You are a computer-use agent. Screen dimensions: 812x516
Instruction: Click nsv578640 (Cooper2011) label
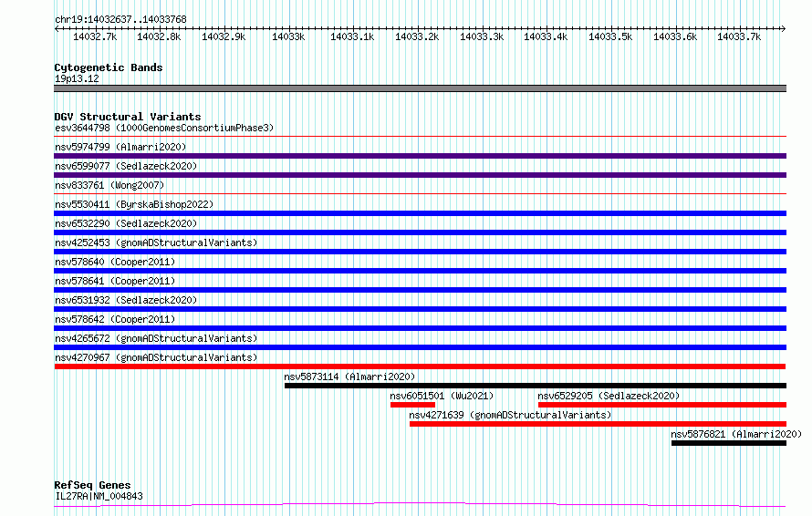click(x=115, y=262)
